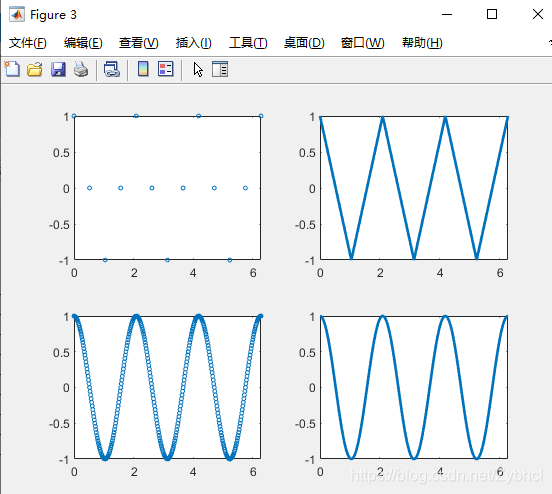The width and height of the screenshot is (552, 494).
Task: Insert a legend using the toolbar icon
Action: tap(165, 69)
